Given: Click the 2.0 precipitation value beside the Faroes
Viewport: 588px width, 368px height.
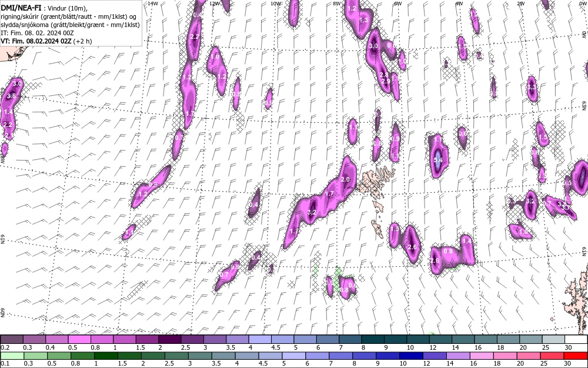Looking at the screenshot, I should [345, 179].
